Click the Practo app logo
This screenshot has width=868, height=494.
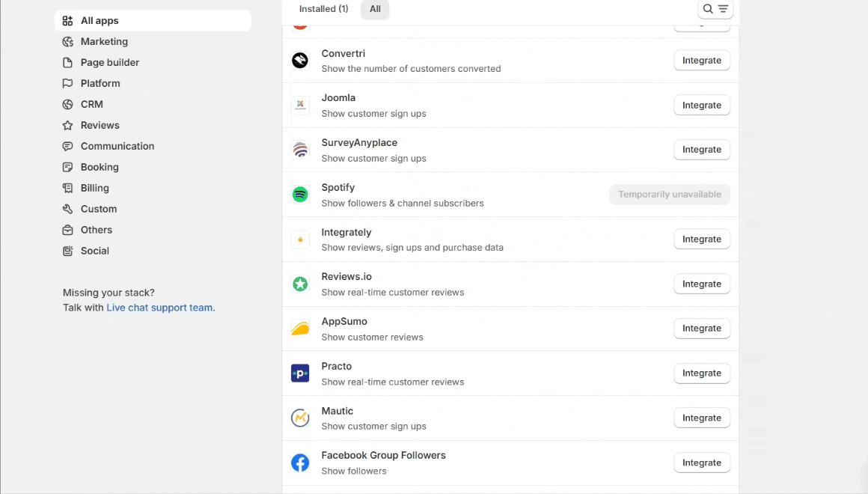tap(300, 373)
